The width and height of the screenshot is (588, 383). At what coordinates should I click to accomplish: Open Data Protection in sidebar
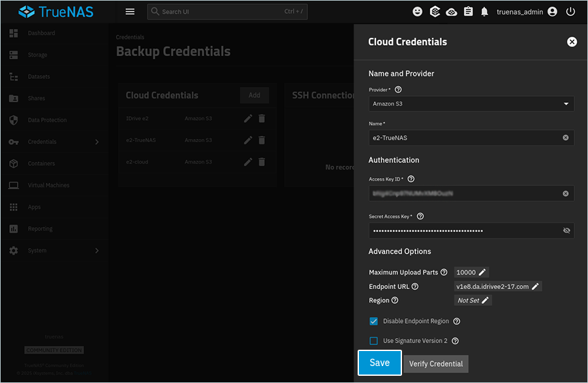[47, 120]
